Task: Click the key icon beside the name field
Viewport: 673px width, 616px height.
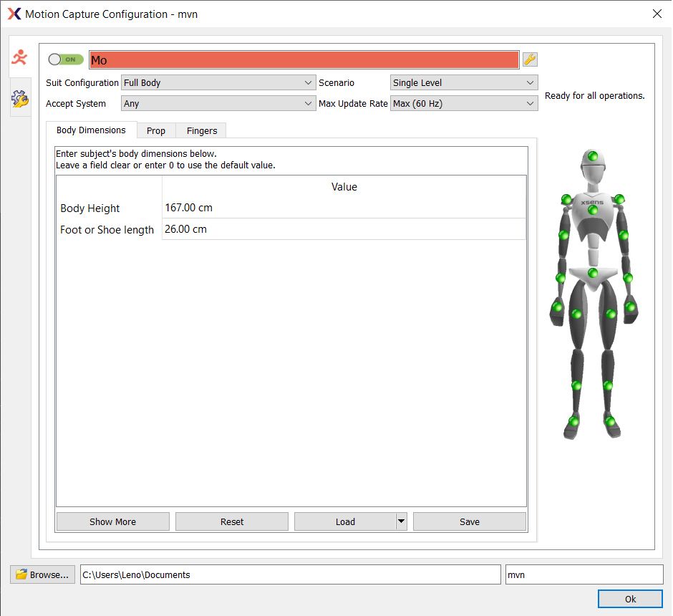Action: point(530,59)
